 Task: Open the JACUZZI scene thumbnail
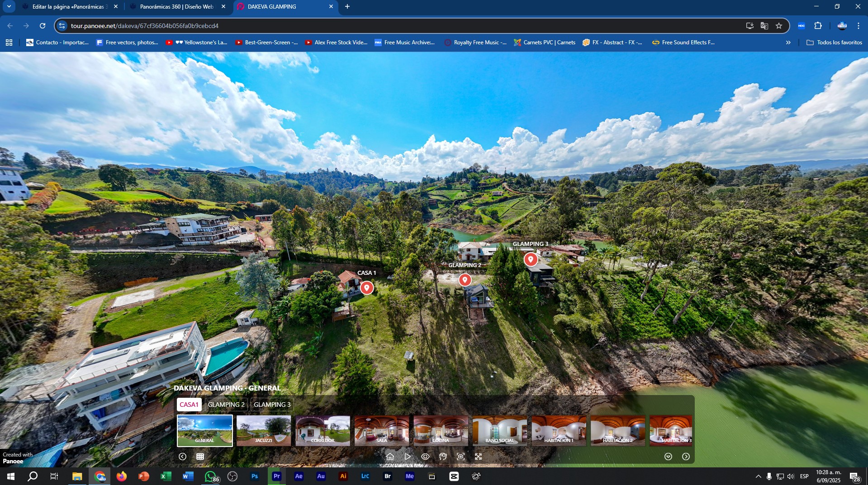(264, 431)
